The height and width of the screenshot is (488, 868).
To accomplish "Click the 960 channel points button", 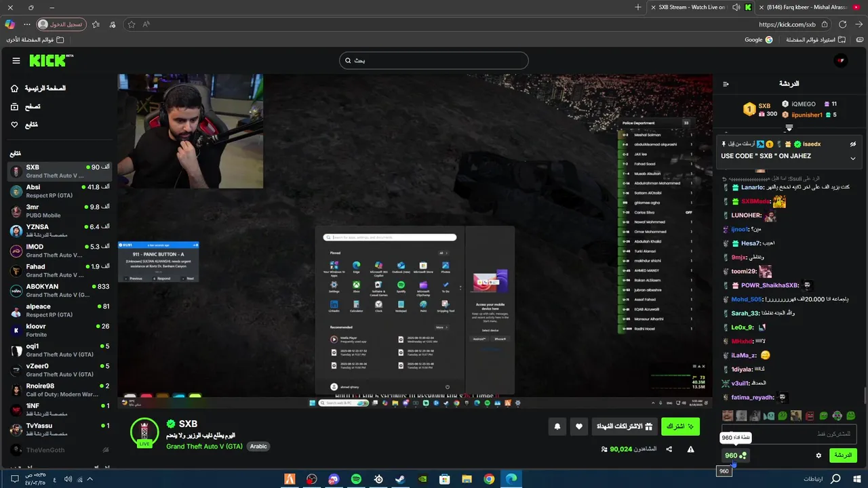I will pyautogui.click(x=735, y=455).
